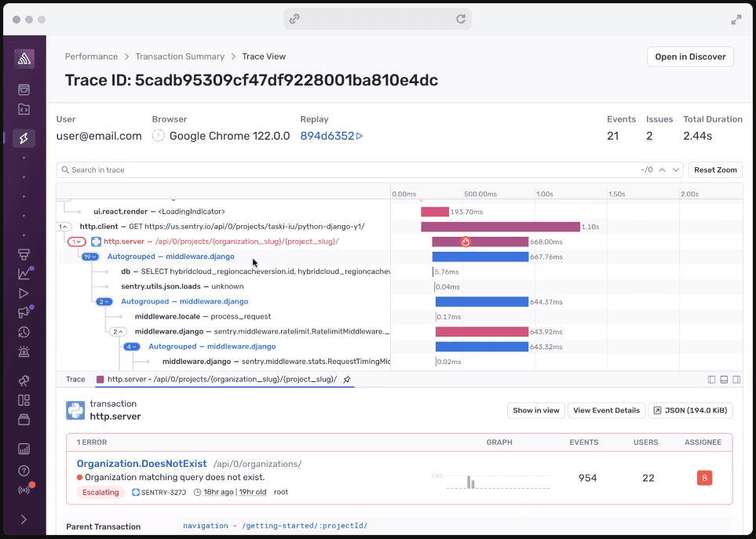756x539 pixels.
Task: Click Reset Zoom button
Action: point(715,170)
